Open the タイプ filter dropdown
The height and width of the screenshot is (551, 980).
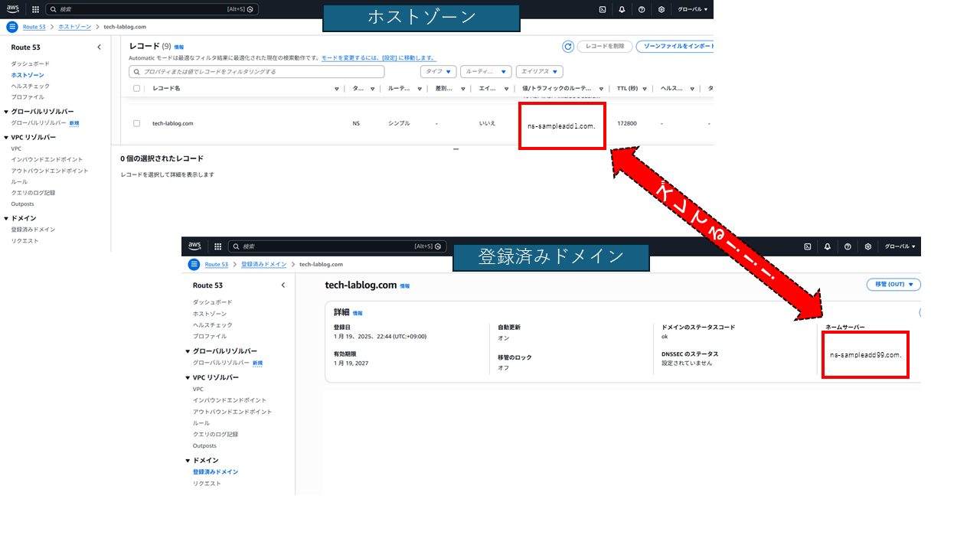pos(437,70)
